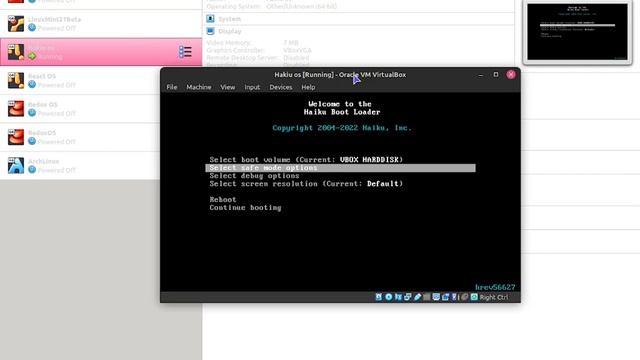
Task: Minimize the Haiku VM window
Action: click(x=480, y=75)
